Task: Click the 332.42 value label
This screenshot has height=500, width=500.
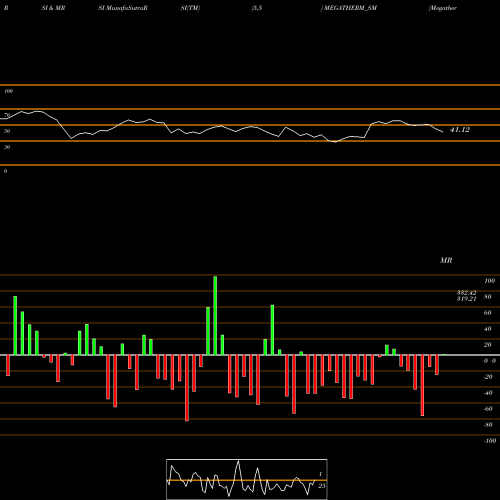Action: point(467,293)
